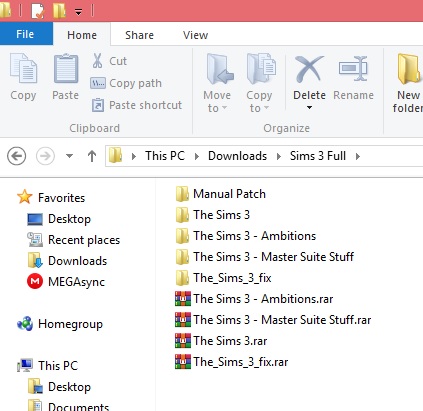Switch to the Home ribbon tab

click(82, 35)
